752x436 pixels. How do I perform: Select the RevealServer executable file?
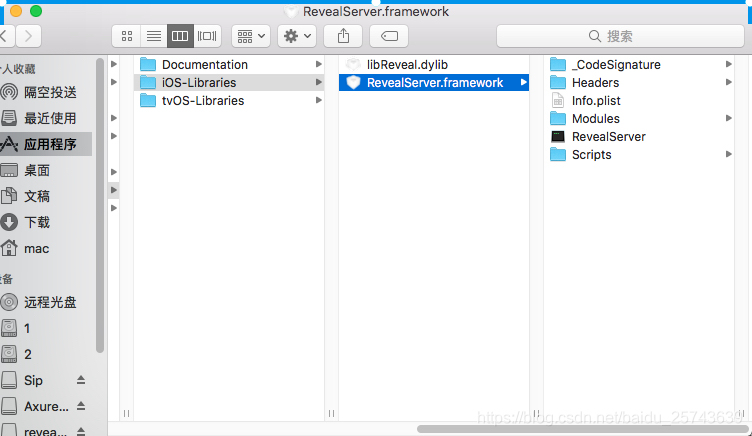641,137
